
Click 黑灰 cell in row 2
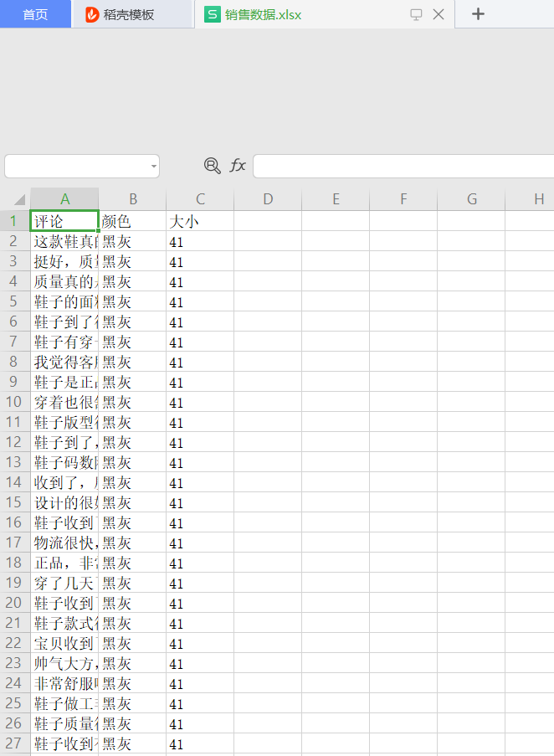pyautogui.click(x=132, y=241)
